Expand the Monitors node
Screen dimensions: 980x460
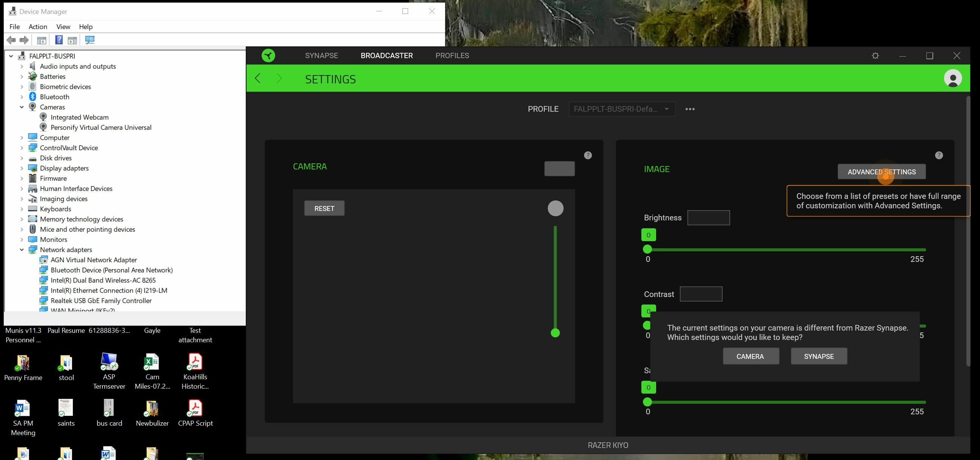click(22, 240)
